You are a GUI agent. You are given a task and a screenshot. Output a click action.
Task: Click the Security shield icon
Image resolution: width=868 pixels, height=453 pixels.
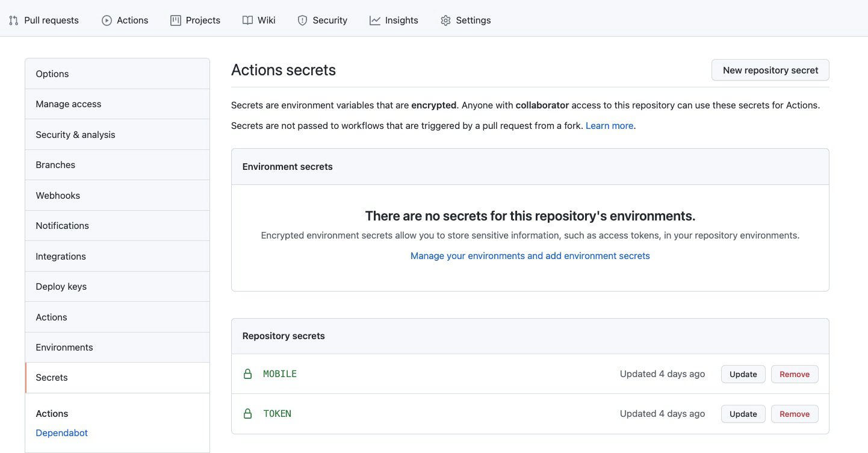click(x=302, y=20)
